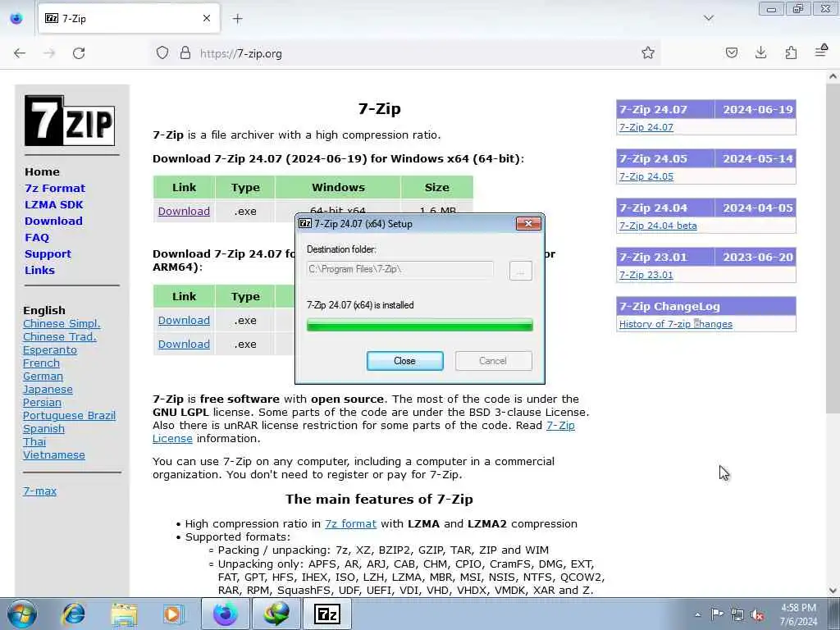The height and width of the screenshot is (630, 840).
Task: Click the disabled Cancel button in Setup
Action: coord(493,361)
